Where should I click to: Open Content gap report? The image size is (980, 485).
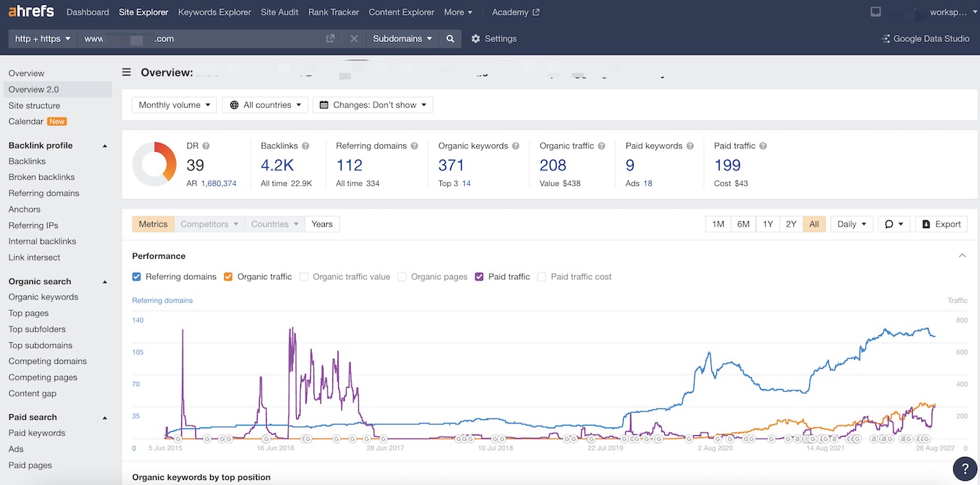tap(32, 393)
